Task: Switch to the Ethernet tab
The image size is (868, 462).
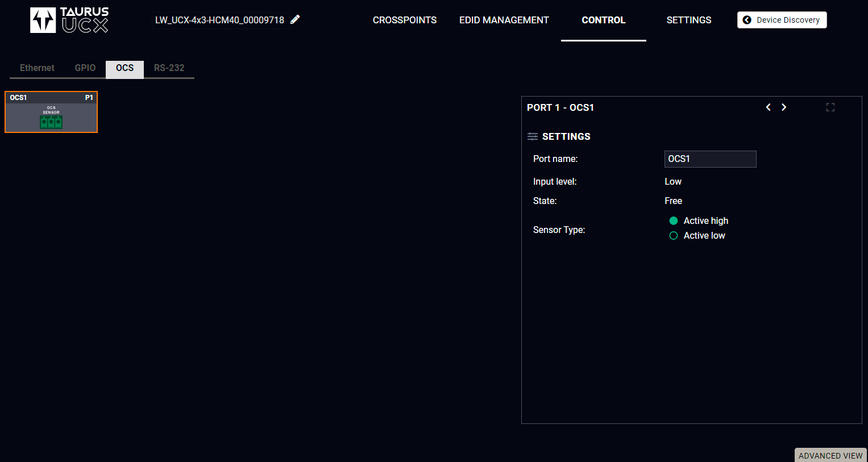Action: pos(37,68)
